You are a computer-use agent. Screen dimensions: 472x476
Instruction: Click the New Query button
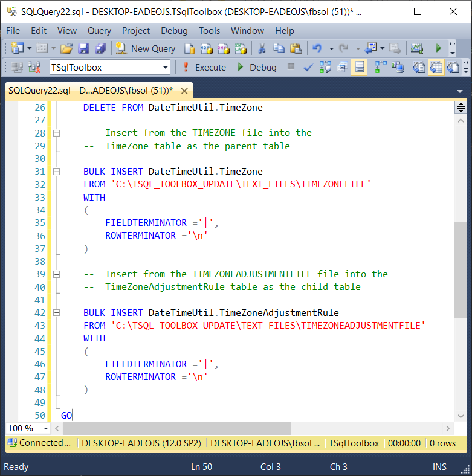click(146, 48)
